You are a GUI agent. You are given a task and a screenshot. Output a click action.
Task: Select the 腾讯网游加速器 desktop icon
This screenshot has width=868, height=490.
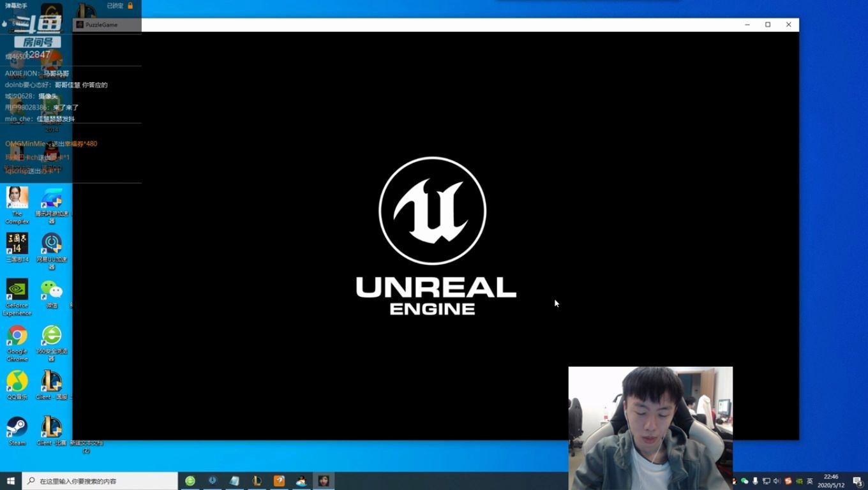pyautogui.click(x=52, y=205)
